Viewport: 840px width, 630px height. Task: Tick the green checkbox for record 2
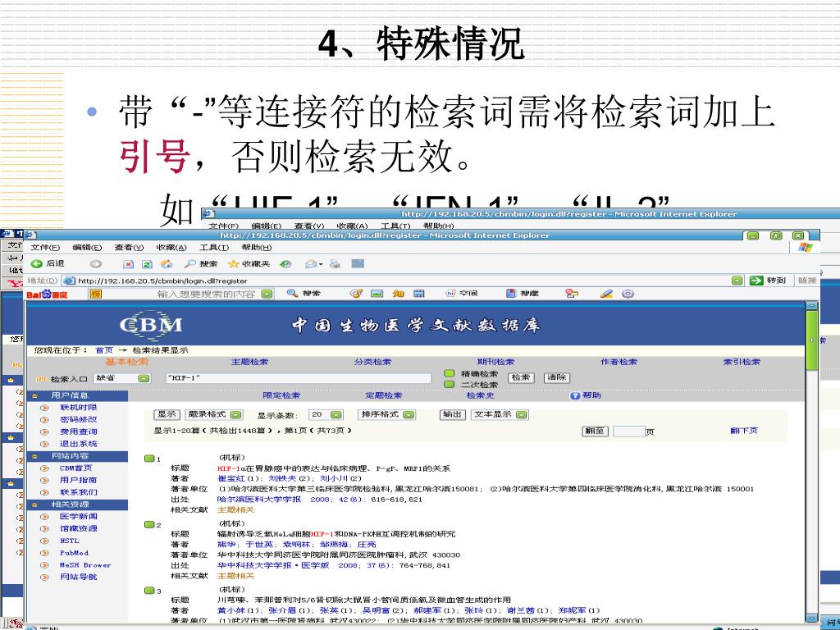pyautogui.click(x=149, y=524)
